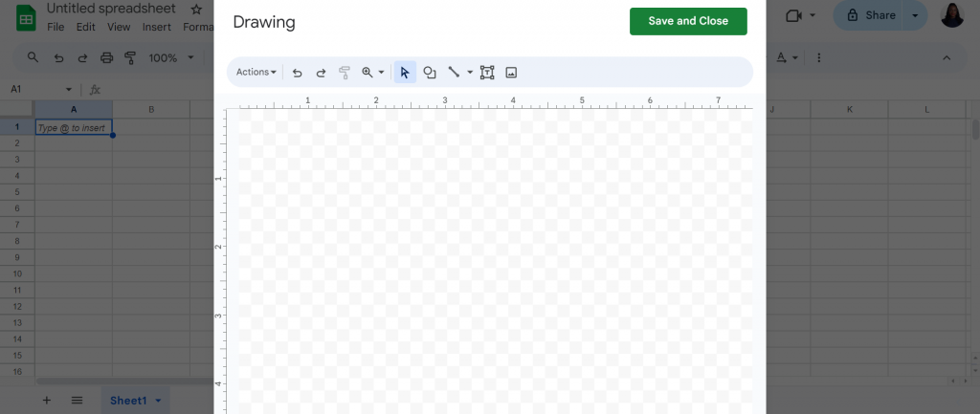
Task: Add a new sheet with plus icon
Action: click(x=46, y=401)
